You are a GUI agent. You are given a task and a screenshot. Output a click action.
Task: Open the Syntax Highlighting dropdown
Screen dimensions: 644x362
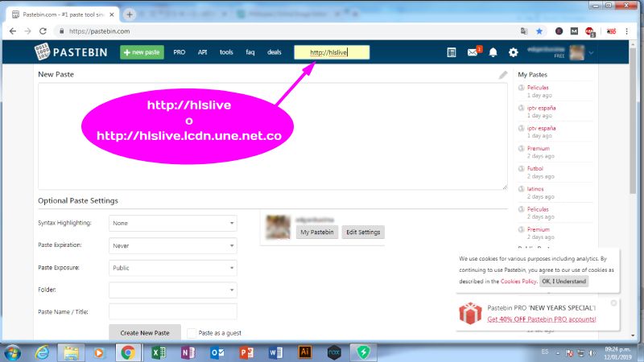tap(173, 223)
